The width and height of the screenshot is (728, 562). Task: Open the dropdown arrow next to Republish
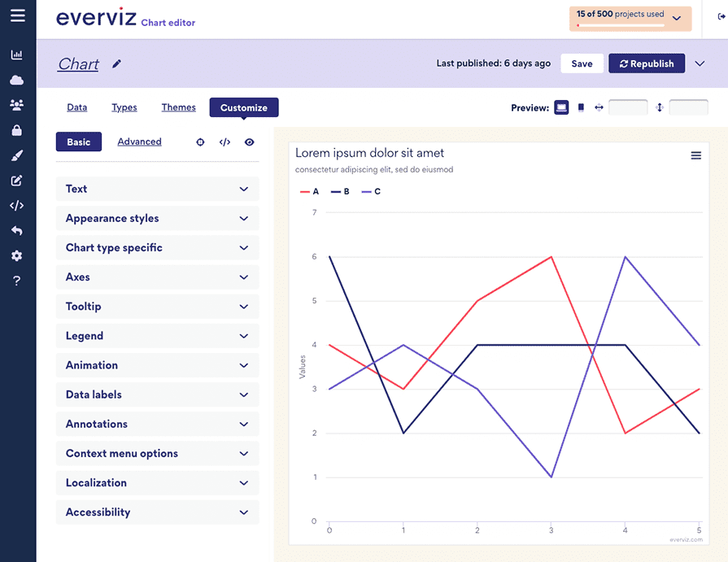[700, 63]
